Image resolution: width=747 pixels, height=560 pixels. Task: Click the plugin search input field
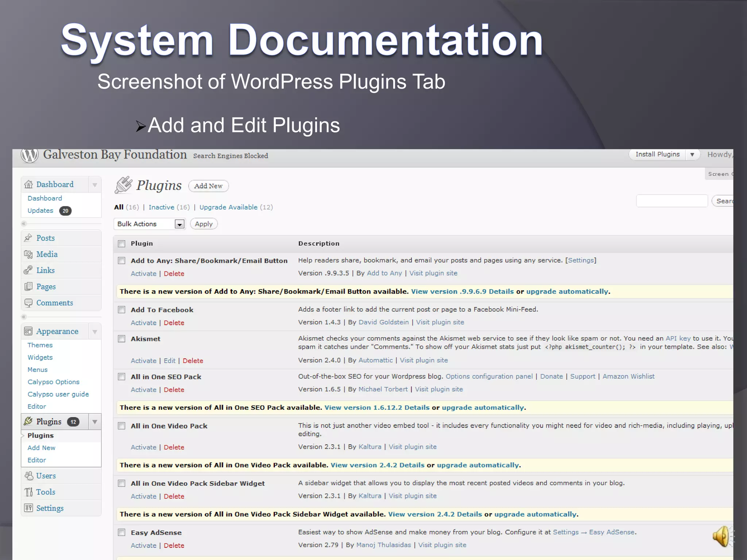672,201
